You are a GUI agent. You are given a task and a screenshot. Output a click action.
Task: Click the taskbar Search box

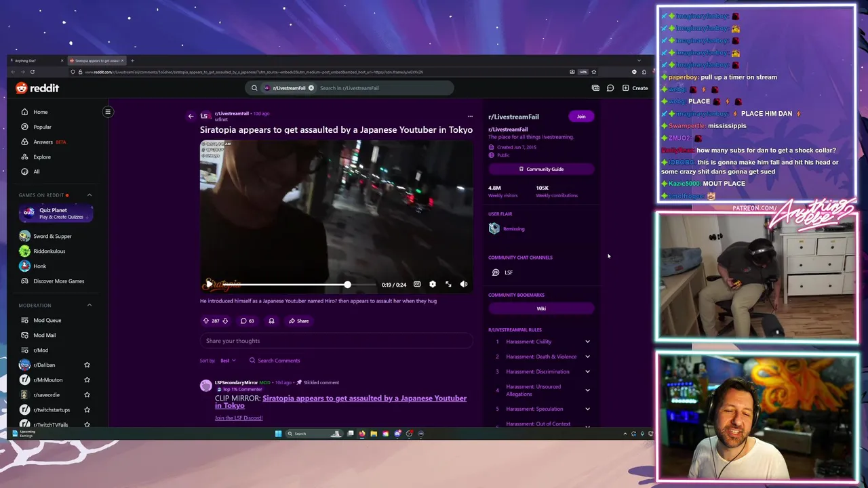pos(314,434)
